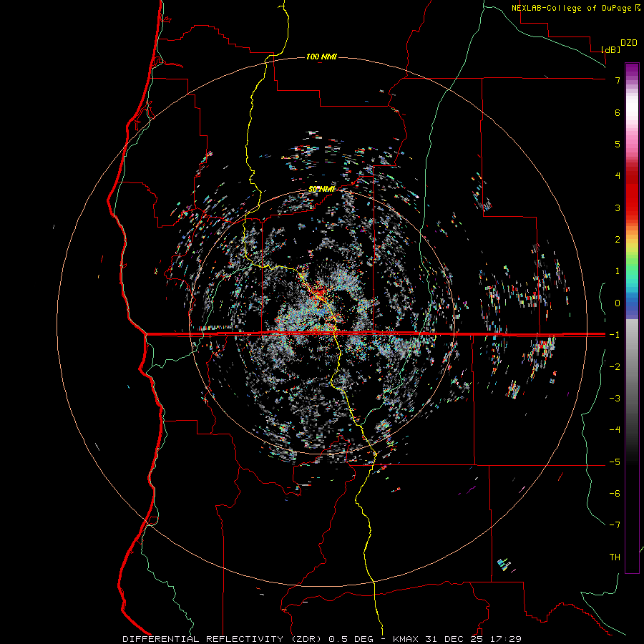Image resolution: width=644 pixels, height=644 pixels.
Task: Click the 7 value on color scale
Action: (x=618, y=80)
